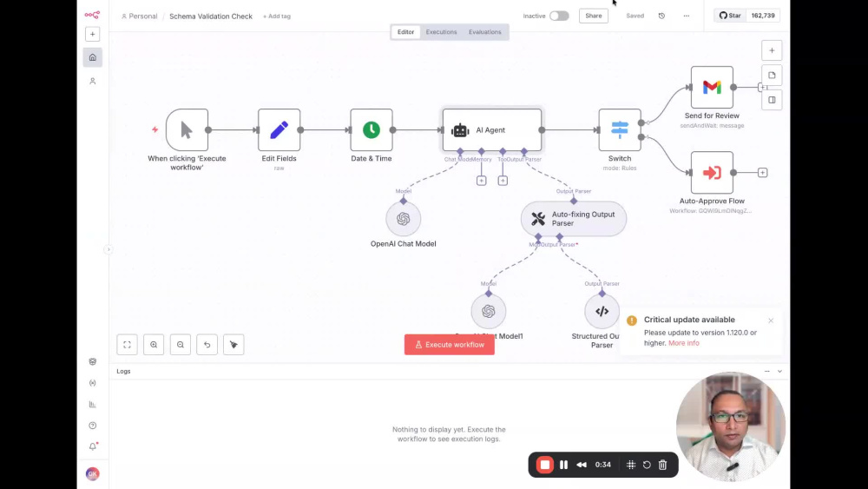
Task: Click the fit-to-view canvas button
Action: click(x=127, y=345)
